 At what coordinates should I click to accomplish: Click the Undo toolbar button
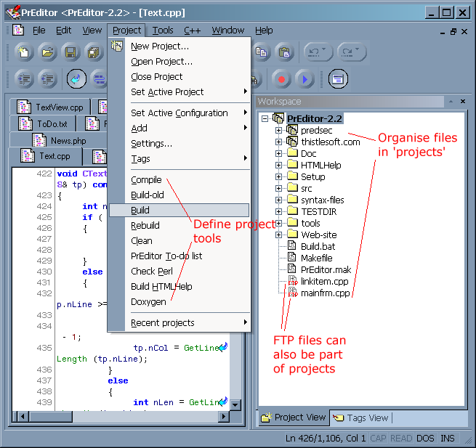(318, 52)
